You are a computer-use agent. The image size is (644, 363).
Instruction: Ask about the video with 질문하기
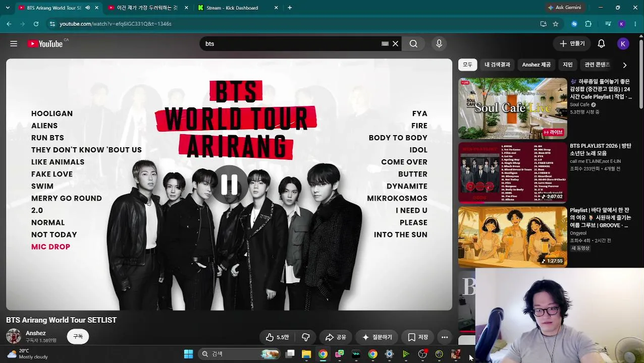pyautogui.click(x=377, y=337)
